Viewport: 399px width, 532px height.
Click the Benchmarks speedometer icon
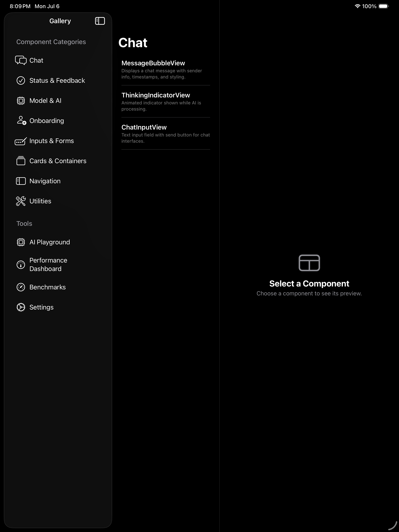pyautogui.click(x=21, y=287)
